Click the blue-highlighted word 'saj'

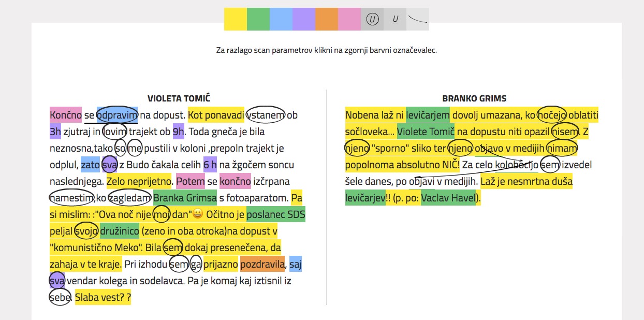point(296,265)
